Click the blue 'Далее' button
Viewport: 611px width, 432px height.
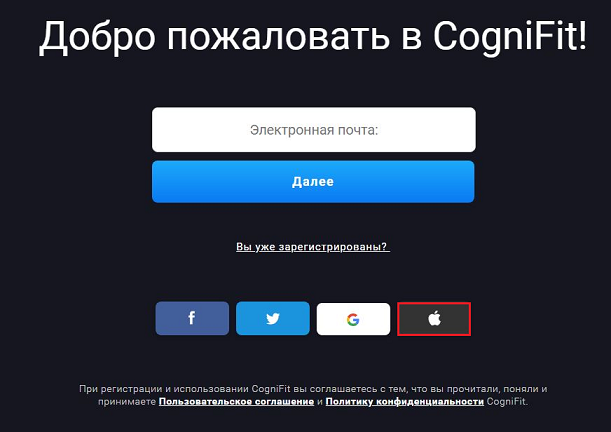(x=313, y=182)
